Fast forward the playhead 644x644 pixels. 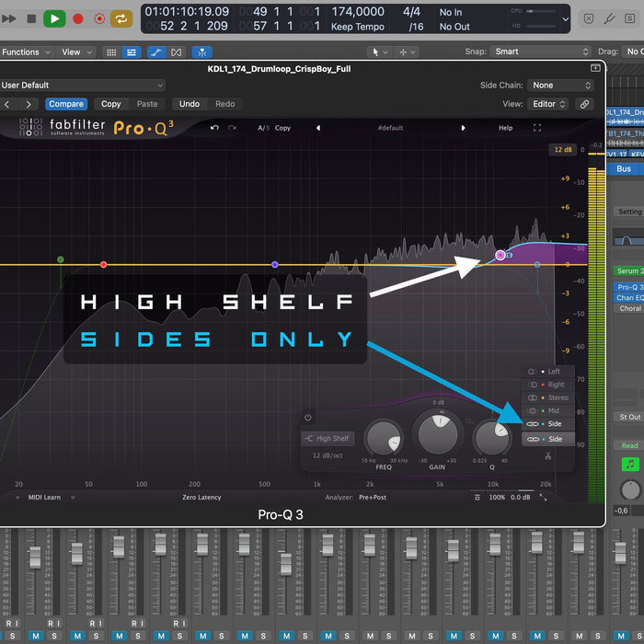pos(8,18)
